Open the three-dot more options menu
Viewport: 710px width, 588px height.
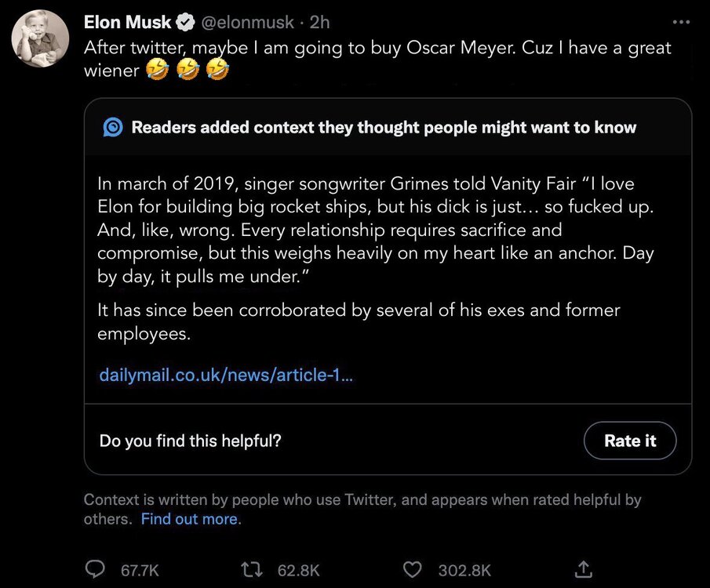(x=682, y=21)
